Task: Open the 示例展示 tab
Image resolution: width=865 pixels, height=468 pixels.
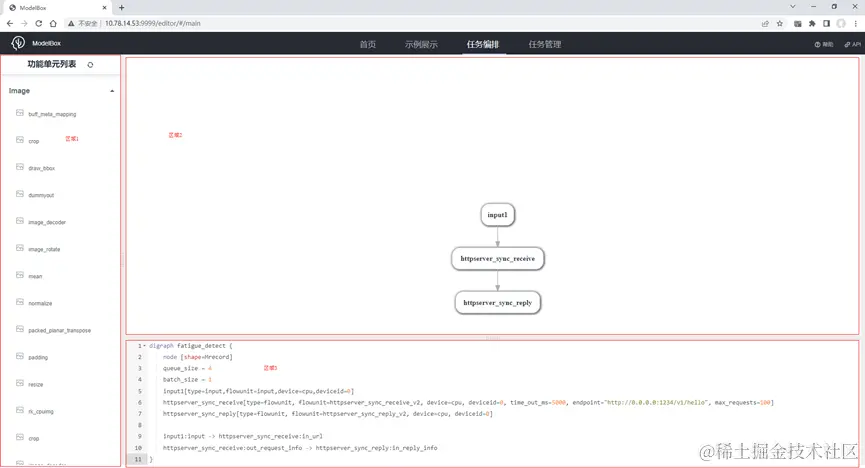Action: coord(421,44)
